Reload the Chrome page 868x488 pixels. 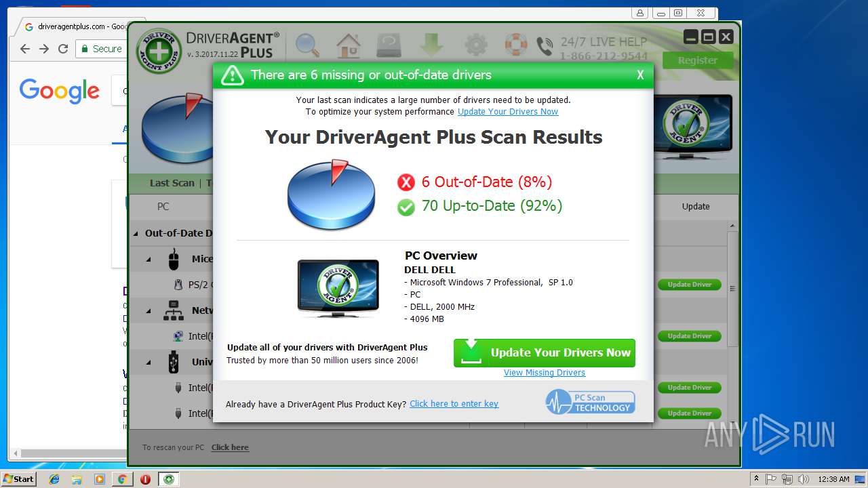coord(63,49)
